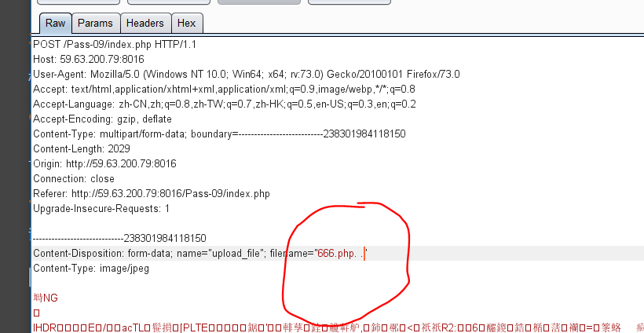The height and width of the screenshot is (333, 644).
Task: Click the Content-Type multipart/form-data boundary line
Action: tap(219, 134)
